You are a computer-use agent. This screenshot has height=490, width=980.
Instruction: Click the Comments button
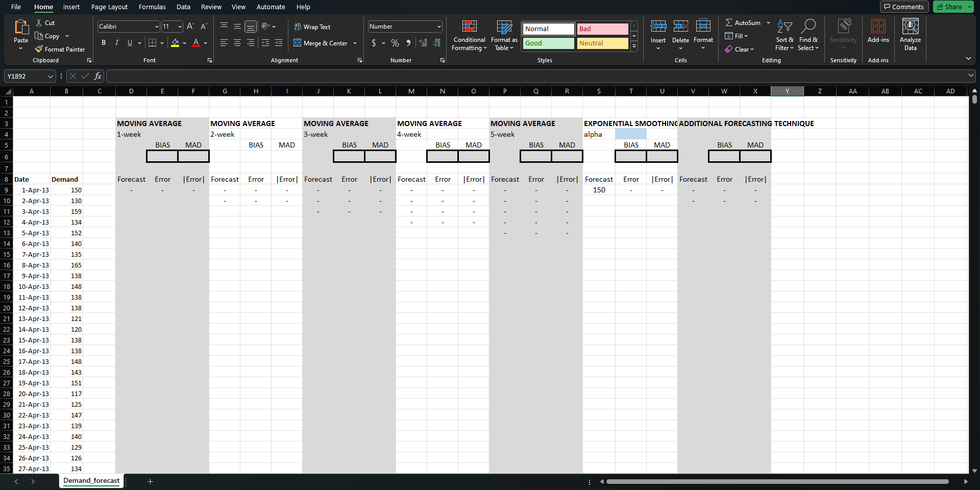pyautogui.click(x=904, y=7)
